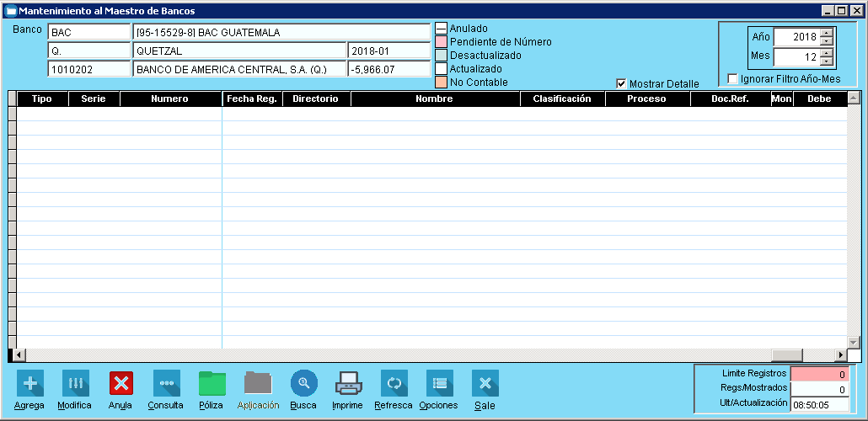This screenshot has height=421, width=868.
Task: Enable Ignorar Filtro Año-Mes checkbox
Action: pos(732,79)
